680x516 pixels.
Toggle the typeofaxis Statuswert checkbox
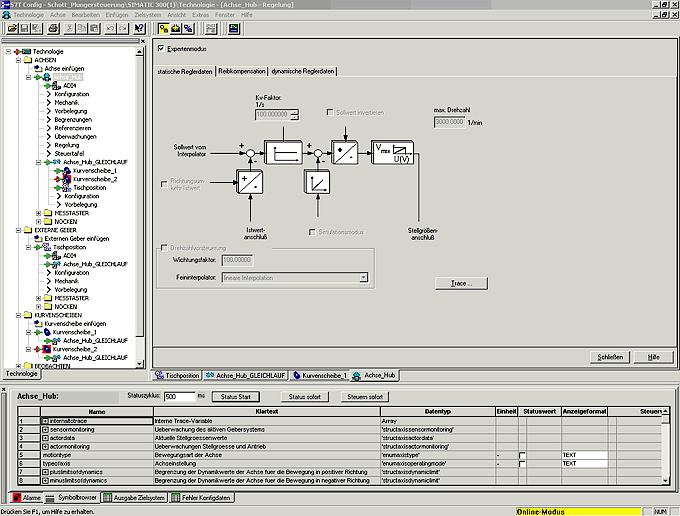click(x=523, y=464)
